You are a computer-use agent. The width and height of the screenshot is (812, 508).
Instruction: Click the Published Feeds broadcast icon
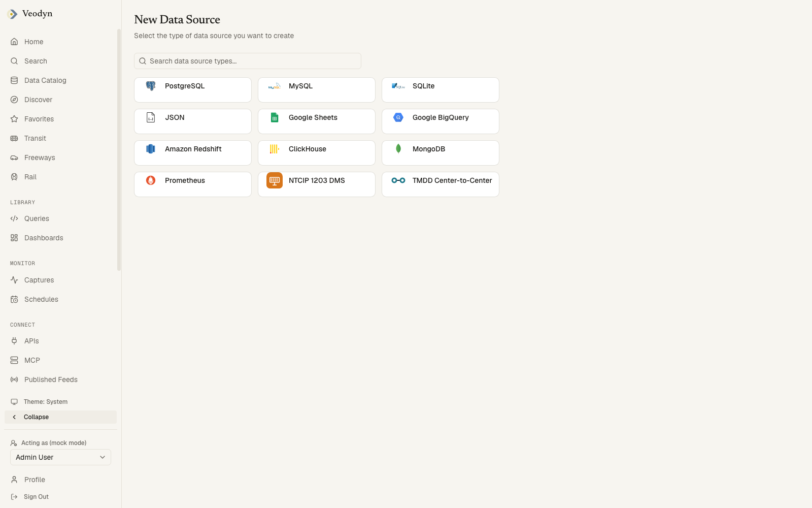pyautogui.click(x=14, y=379)
